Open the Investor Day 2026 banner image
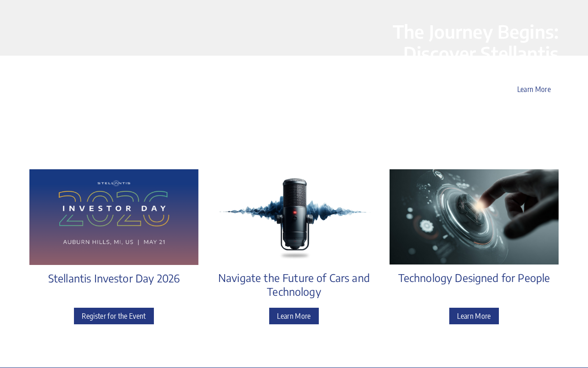Image resolution: width=588 pixels, height=368 pixels. 114,217
